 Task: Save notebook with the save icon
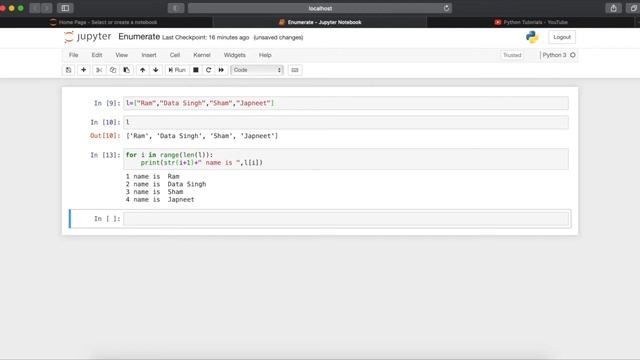pos(69,70)
